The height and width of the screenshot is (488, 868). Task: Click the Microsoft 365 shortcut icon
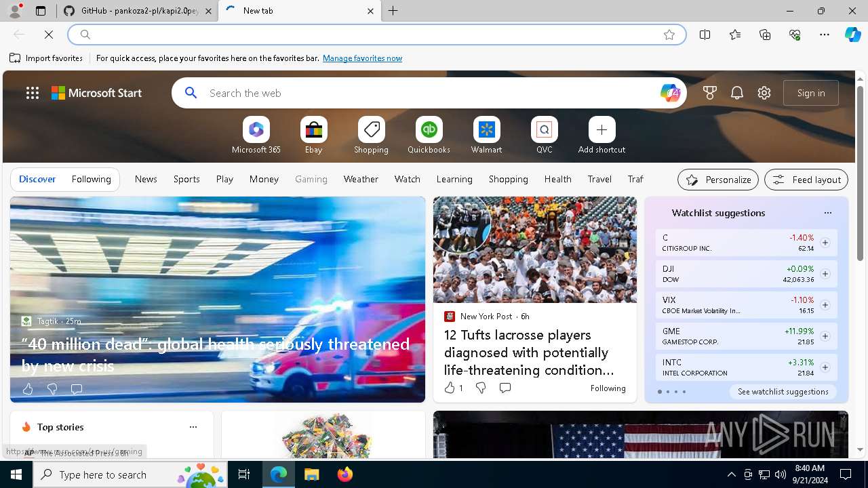click(x=256, y=129)
